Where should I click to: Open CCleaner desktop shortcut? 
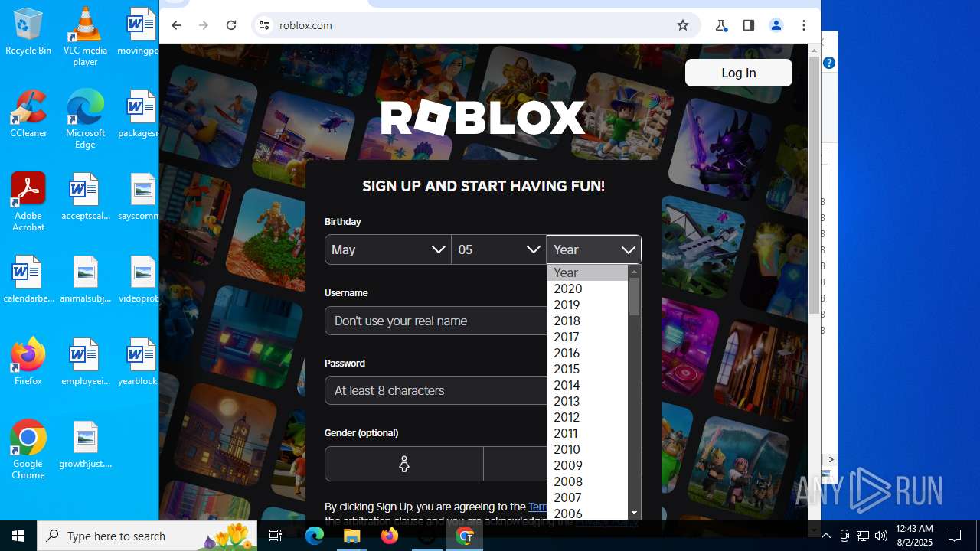point(28,114)
